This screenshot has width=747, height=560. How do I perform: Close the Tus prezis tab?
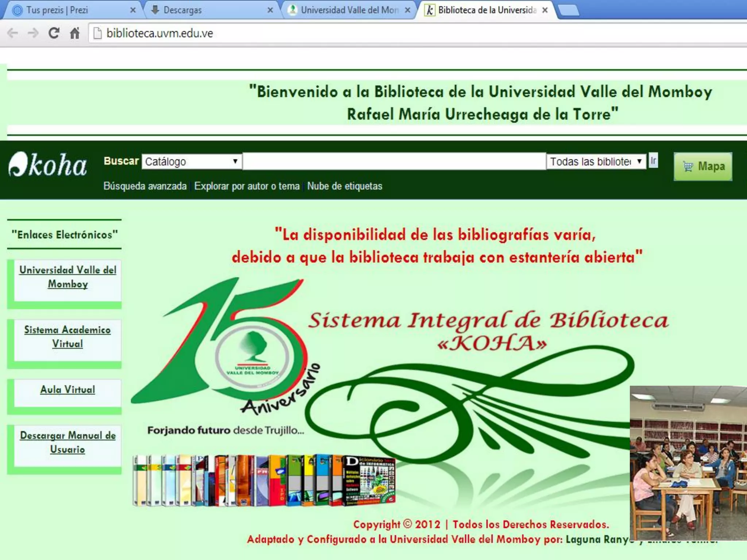point(133,10)
